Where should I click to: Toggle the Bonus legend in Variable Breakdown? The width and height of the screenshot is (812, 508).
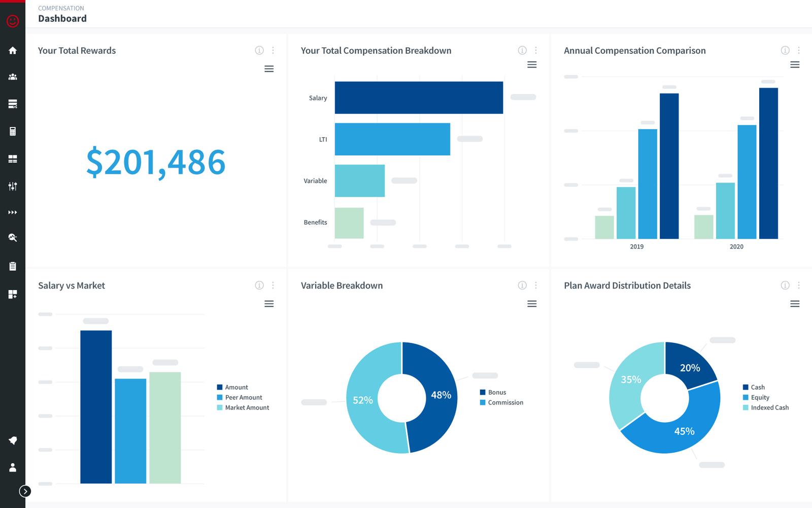(496, 392)
